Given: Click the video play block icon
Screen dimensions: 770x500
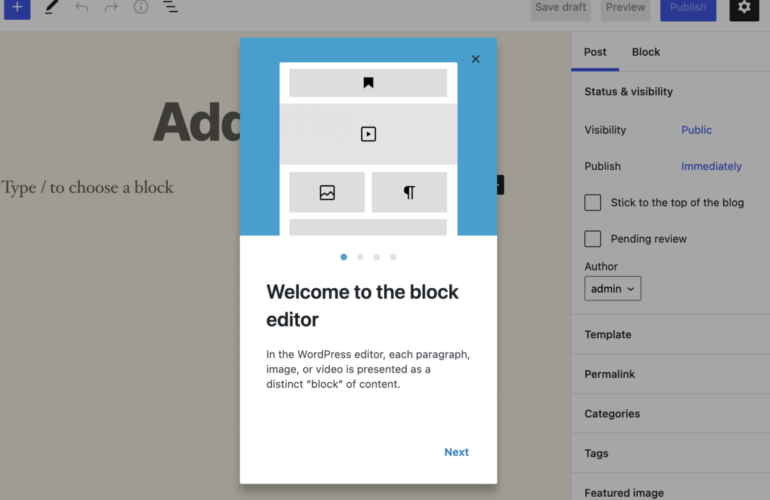Looking at the screenshot, I should (x=368, y=134).
